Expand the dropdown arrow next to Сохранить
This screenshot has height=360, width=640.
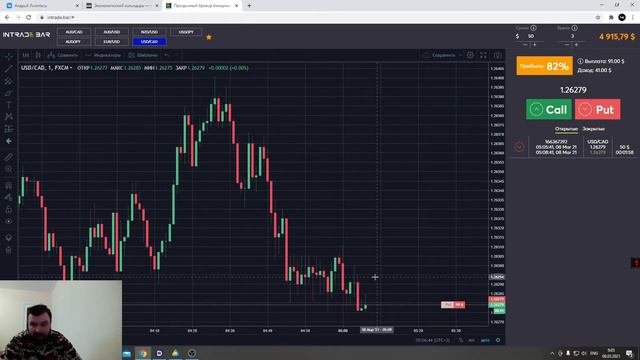coord(460,55)
